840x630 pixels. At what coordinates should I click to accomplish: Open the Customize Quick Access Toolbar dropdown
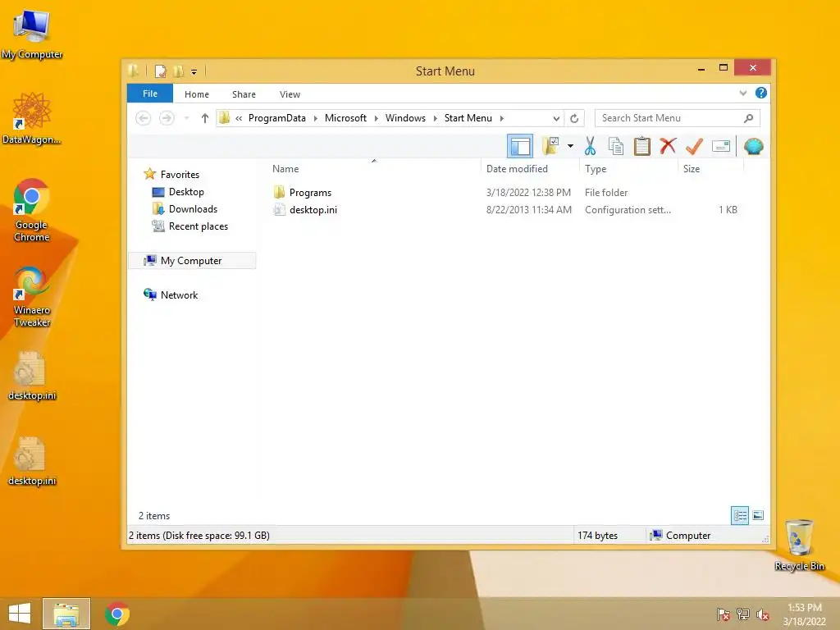click(x=194, y=71)
